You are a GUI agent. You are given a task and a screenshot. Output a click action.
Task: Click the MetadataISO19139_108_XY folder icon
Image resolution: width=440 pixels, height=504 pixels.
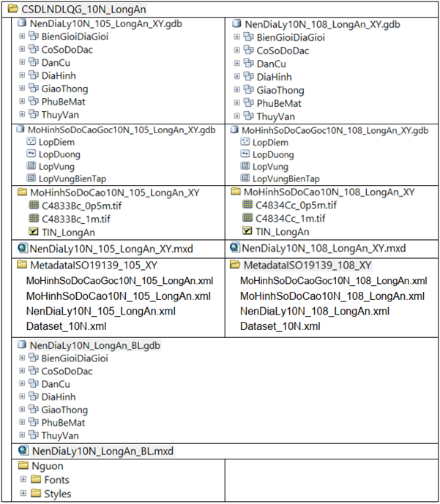[235, 265]
